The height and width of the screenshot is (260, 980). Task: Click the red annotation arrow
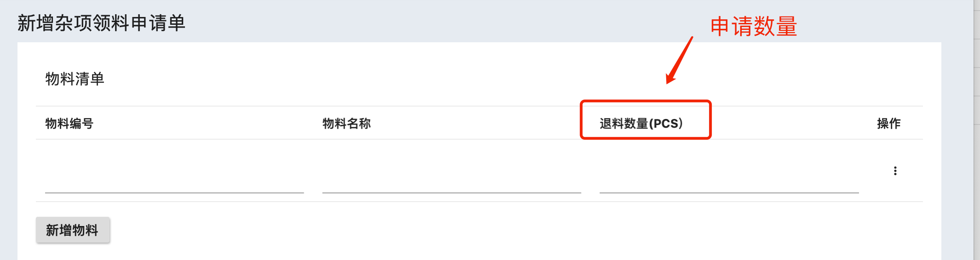click(x=680, y=60)
